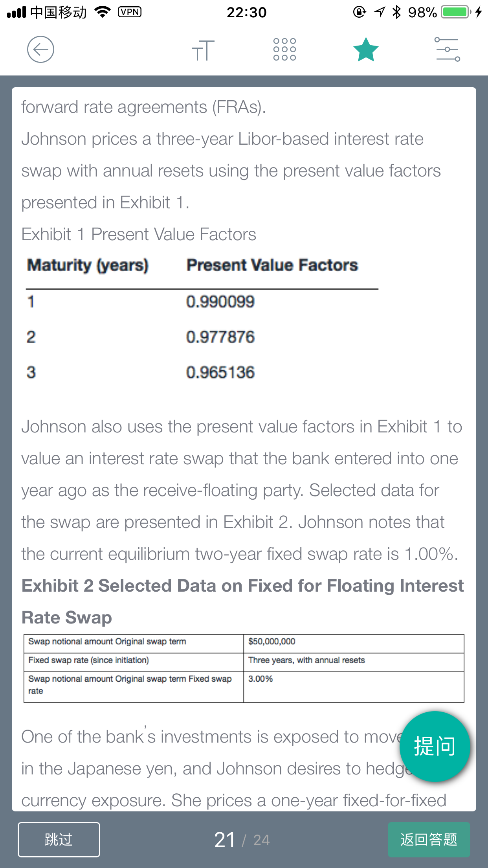Open the question grid navigator icon
Image resolution: width=488 pixels, height=868 pixels.
[284, 50]
